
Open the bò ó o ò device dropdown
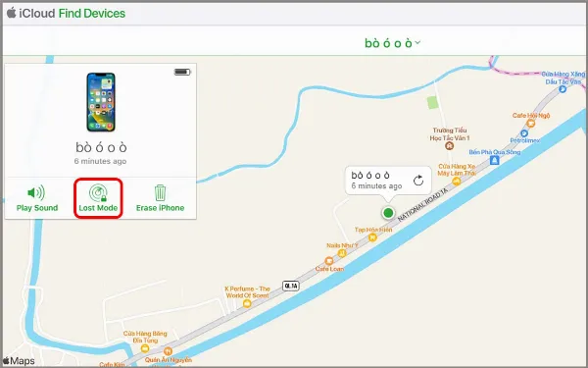coord(392,43)
